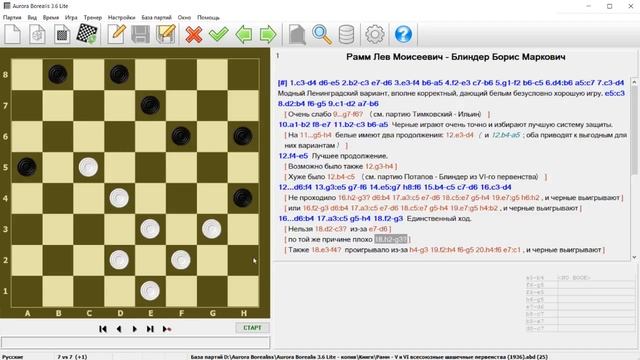Click the autoplay arrow with red dot
This screenshot has width=640, height=360.
167,329
